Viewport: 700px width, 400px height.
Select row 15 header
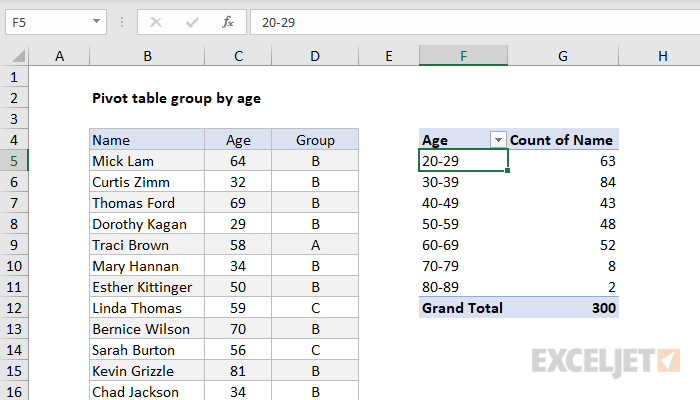pyautogui.click(x=14, y=371)
